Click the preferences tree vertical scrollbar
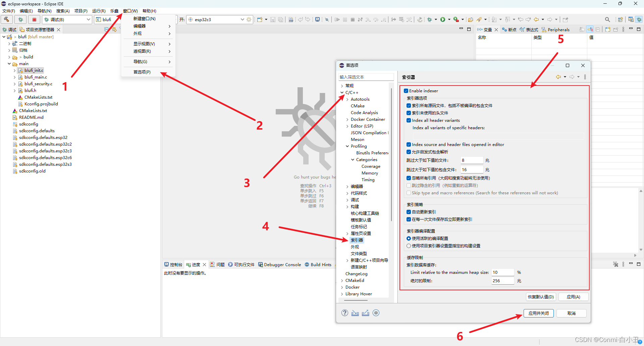 point(391,154)
